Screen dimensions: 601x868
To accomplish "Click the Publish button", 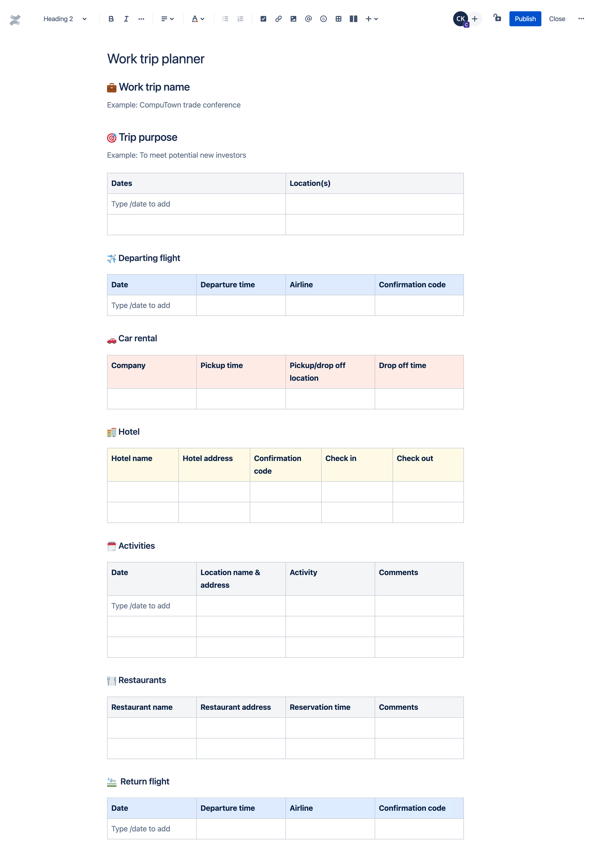I will pyautogui.click(x=524, y=19).
